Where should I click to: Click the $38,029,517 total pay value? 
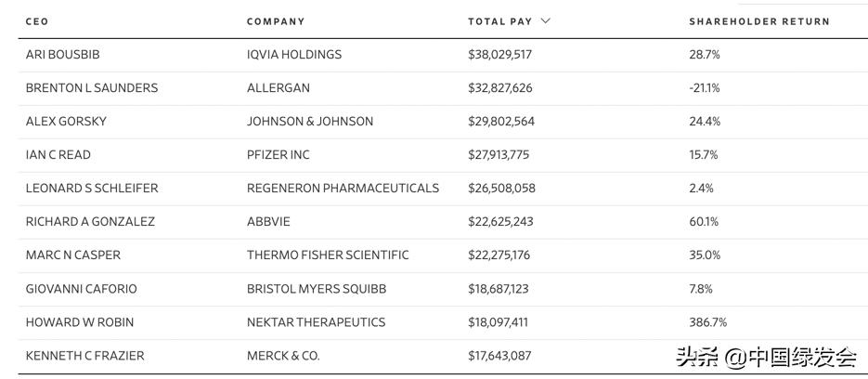coord(500,55)
